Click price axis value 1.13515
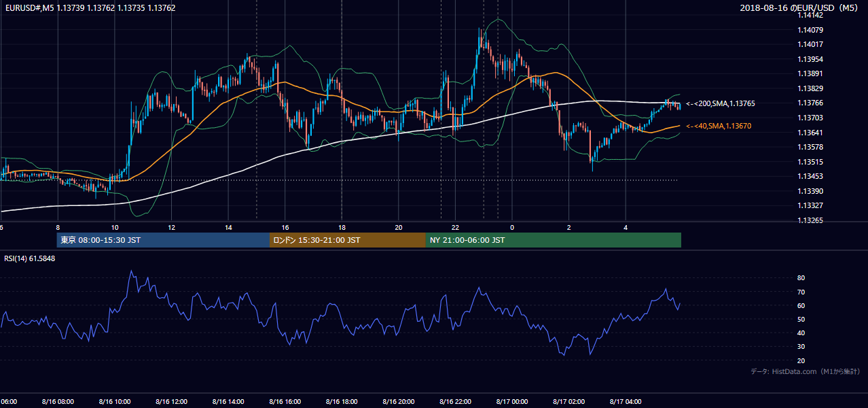 (810, 162)
